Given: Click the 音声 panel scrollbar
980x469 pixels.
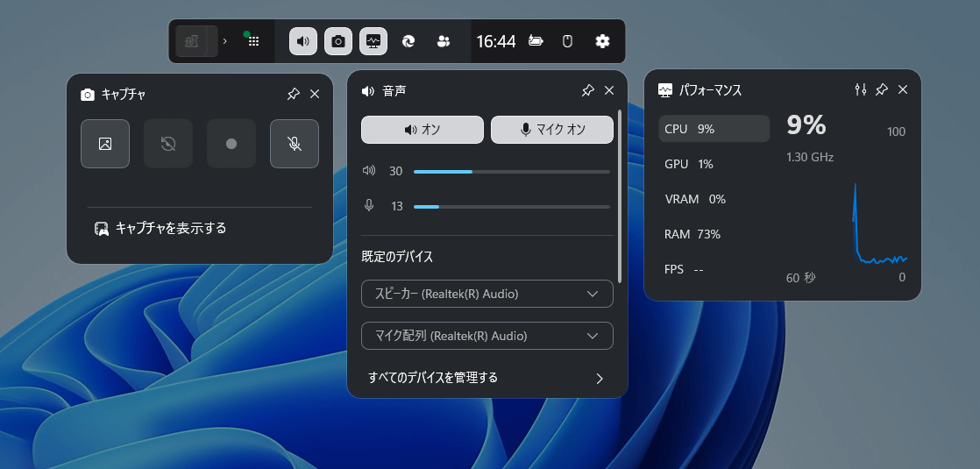Looking at the screenshot, I should 620,196.
